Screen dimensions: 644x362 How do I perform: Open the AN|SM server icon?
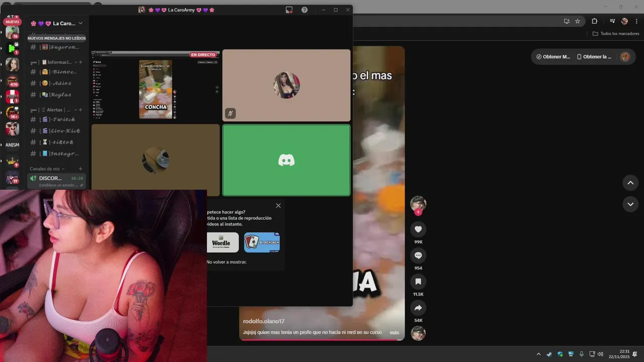point(12,145)
